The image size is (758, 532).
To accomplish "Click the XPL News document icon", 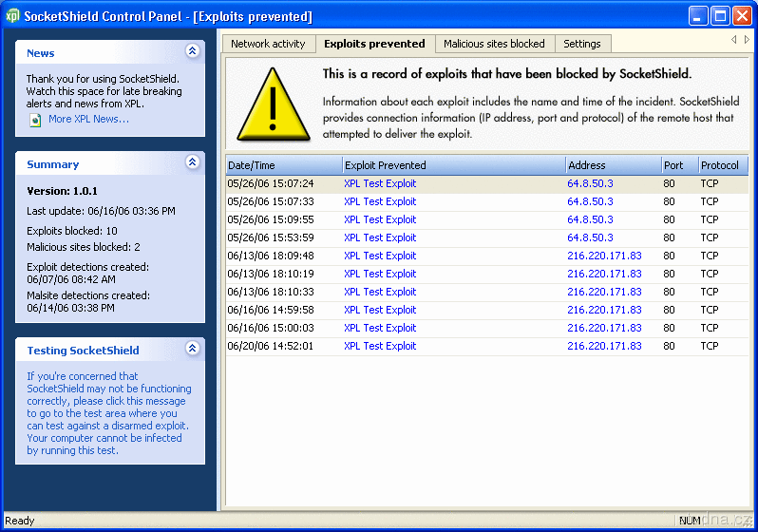I will click(x=35, y=120).
